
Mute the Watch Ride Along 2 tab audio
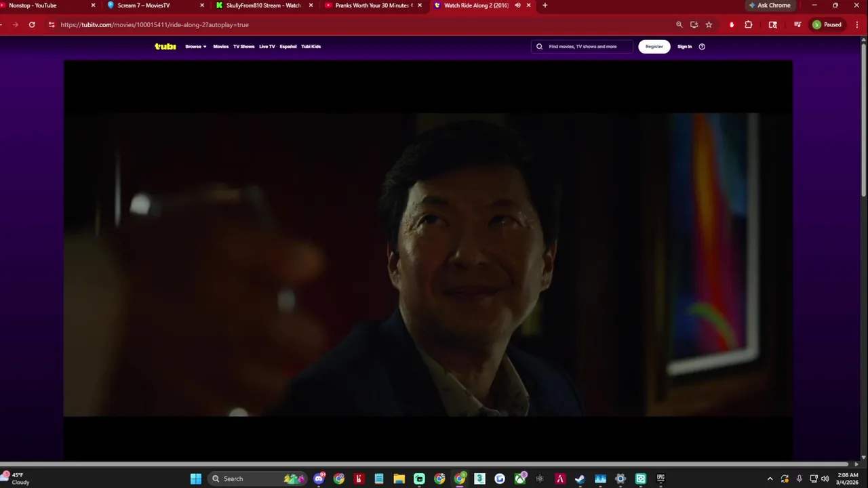tap(517, 5)
